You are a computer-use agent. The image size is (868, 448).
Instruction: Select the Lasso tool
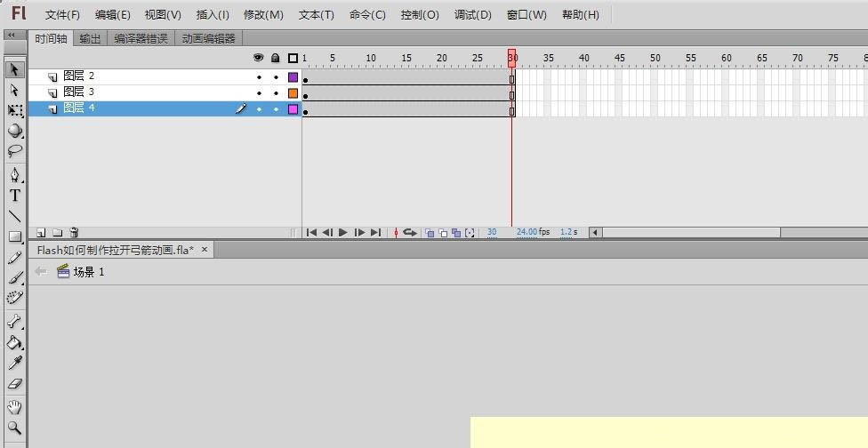click(x=14, y=151)
